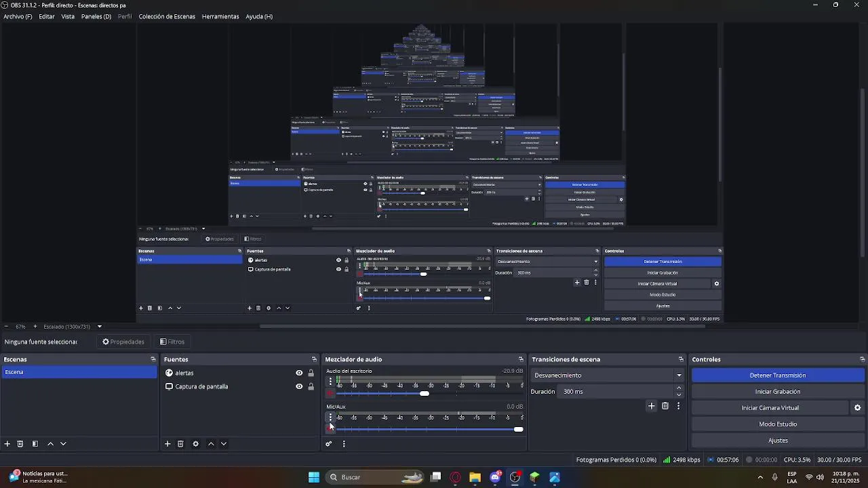Enable Modo Estudio
The height and width of the screenshot is (488, 868).
point(778,424)
